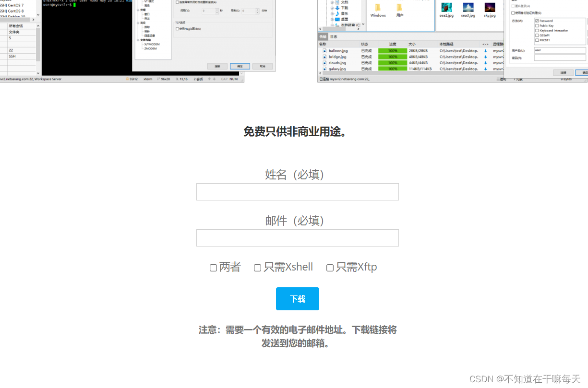Click the download arrow in balloon.jpg row
The width and height of the screenshot is (588, 388).
tap(485, 50)
